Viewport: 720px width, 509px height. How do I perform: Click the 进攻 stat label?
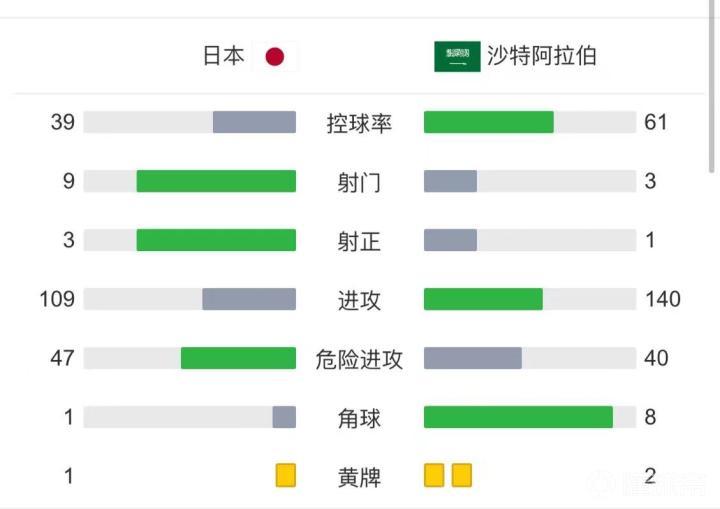point(359,299)
